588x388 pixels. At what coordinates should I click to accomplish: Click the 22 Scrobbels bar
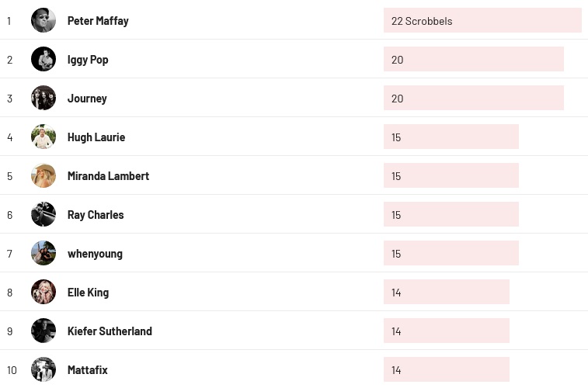(482, 21)
